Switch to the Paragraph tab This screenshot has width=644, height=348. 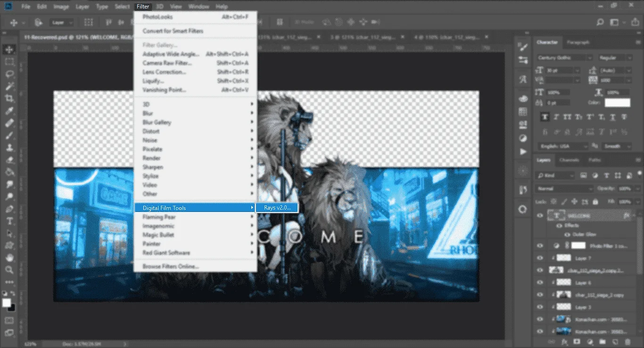(578, 42)
